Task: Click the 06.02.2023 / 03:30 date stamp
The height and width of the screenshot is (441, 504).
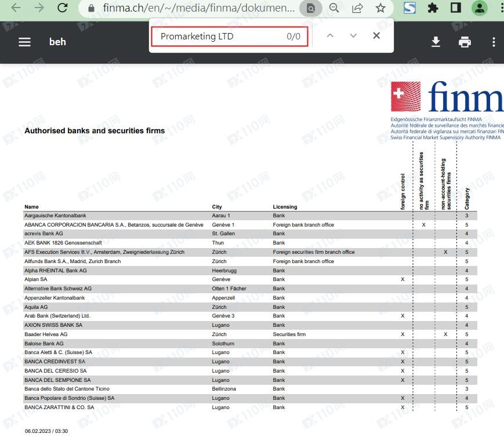Action: [46, 431]
